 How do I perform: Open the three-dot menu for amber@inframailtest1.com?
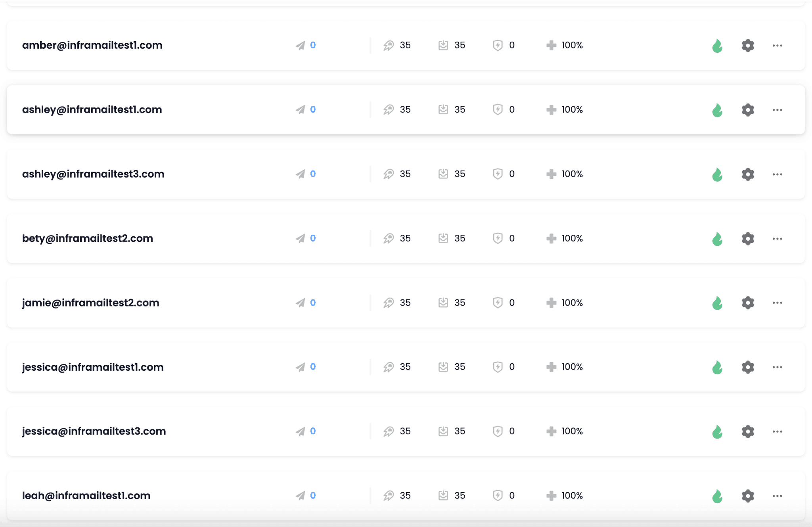tap(777, 46)
